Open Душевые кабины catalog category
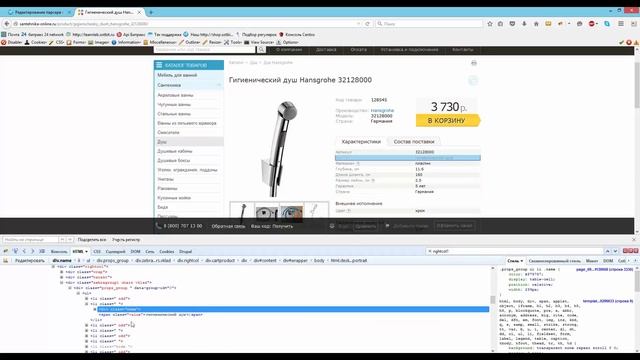This screenshot has height=360, width=640. (x=175, y=151)
